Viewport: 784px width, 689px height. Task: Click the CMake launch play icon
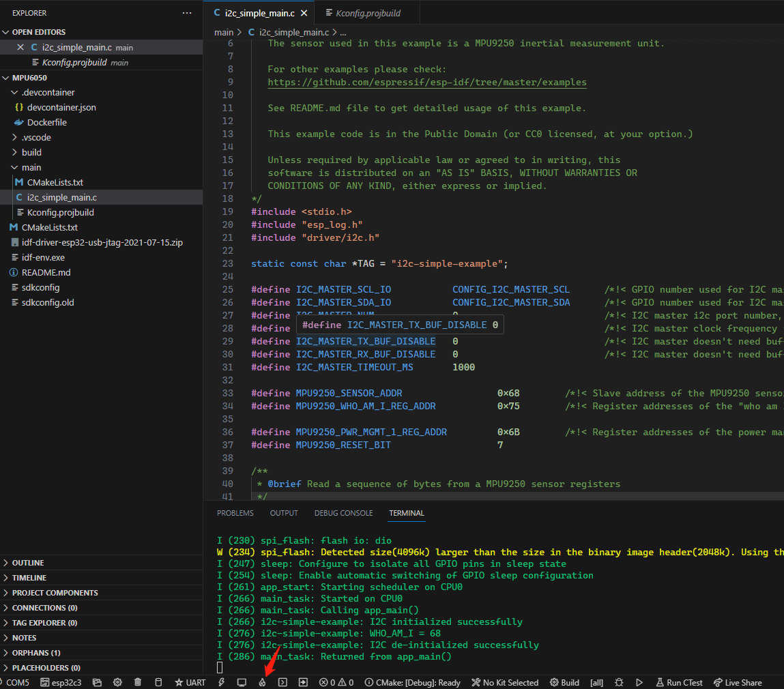[639, 682]
